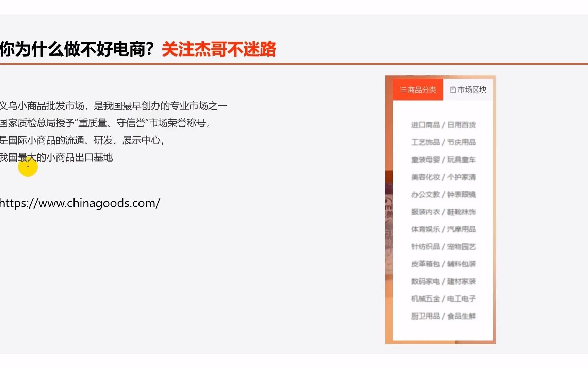Click the 电工电子 category

(461, 299)
